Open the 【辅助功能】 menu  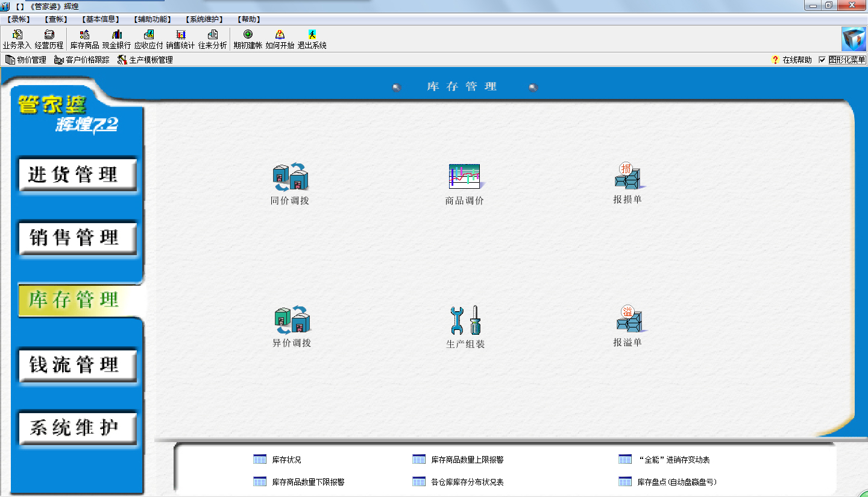[x=152, y=19]
